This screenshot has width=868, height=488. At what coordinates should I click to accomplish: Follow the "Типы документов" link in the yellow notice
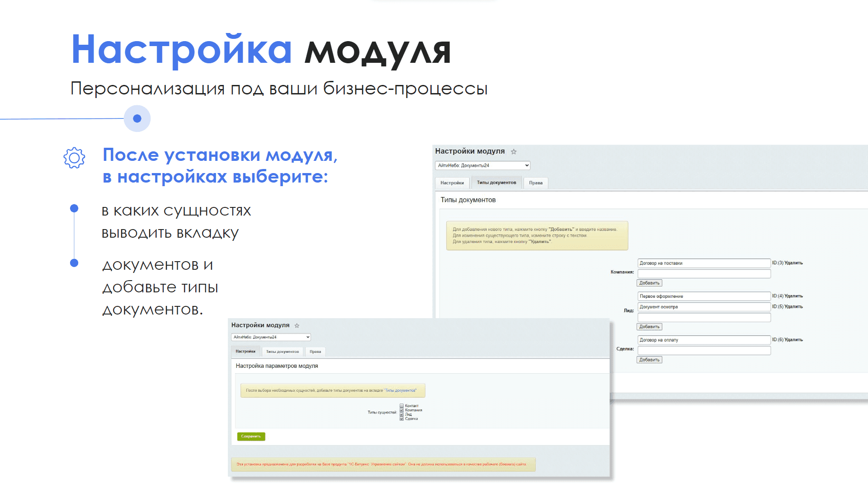pos(401,390)
